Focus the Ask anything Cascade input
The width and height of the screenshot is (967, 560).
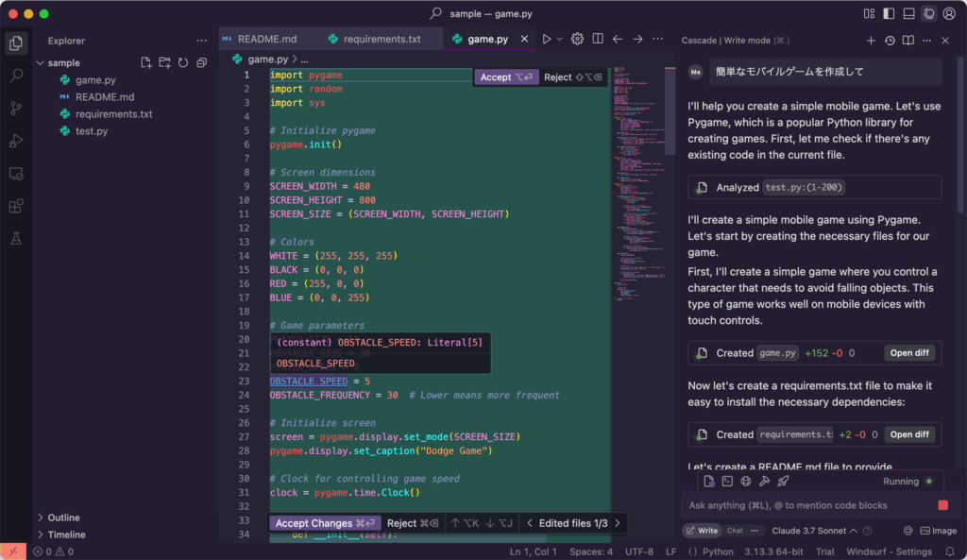pos(808,505)
